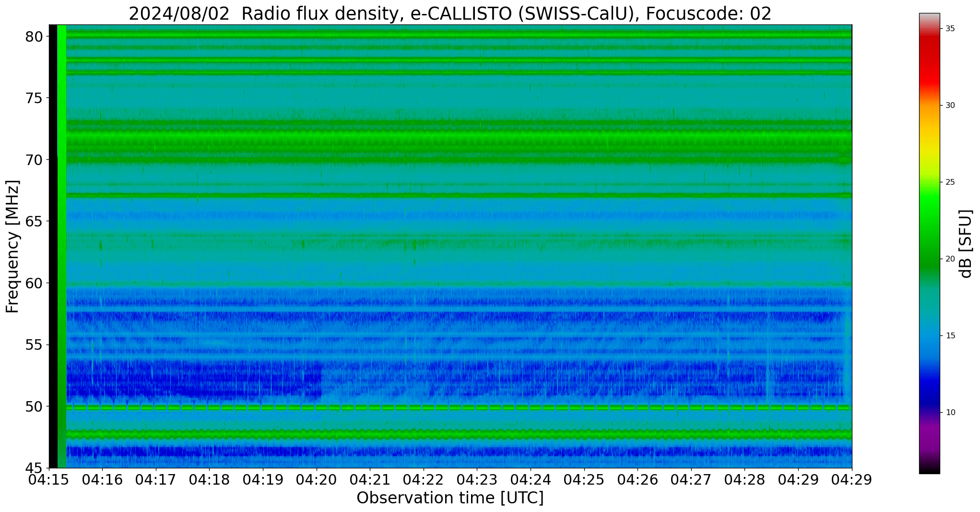Click the colorbar 30 tick label
980x512 pixels.
coord(950,106)
